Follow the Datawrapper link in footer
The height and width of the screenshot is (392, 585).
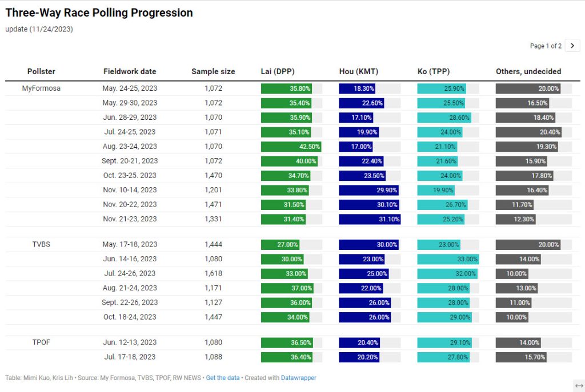tap(298, 378)
